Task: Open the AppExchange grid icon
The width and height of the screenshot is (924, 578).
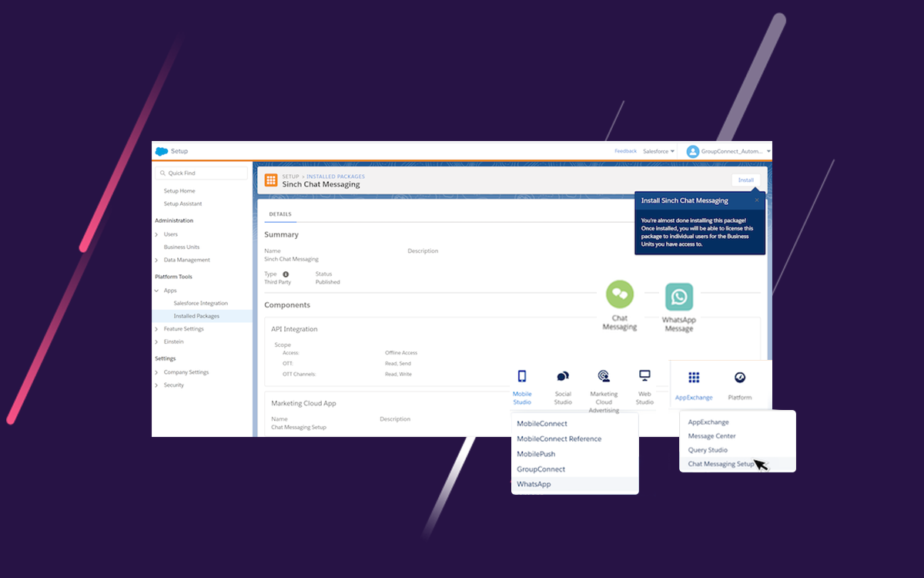Action: click(x=694, y=378)
